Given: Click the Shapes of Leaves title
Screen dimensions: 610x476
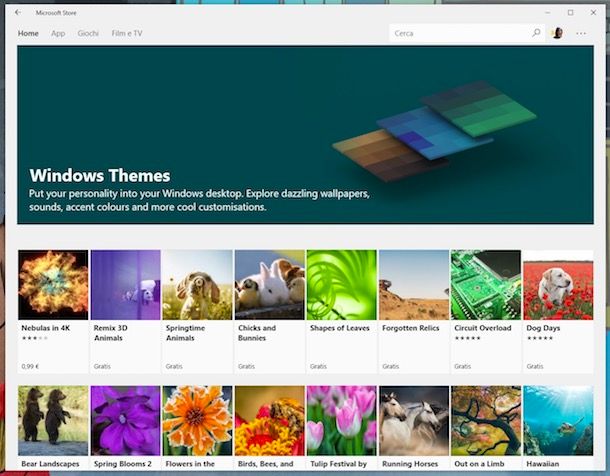Looking at the screenshot, I should [x=340, y=328].
